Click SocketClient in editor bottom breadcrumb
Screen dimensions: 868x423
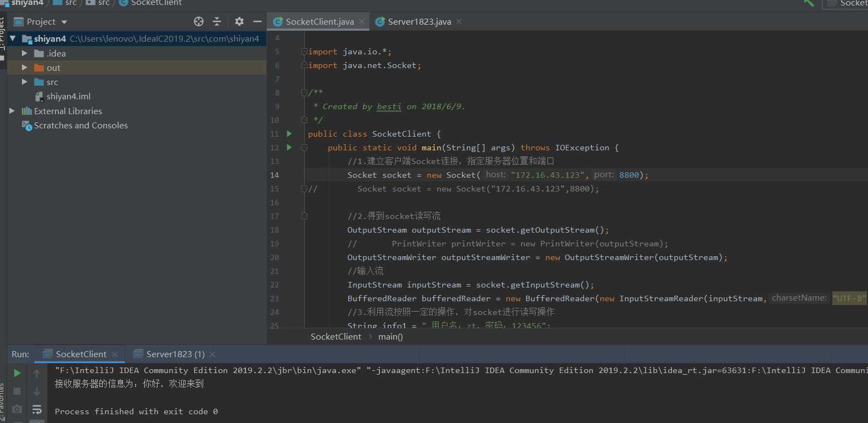(x=335, y=337)
